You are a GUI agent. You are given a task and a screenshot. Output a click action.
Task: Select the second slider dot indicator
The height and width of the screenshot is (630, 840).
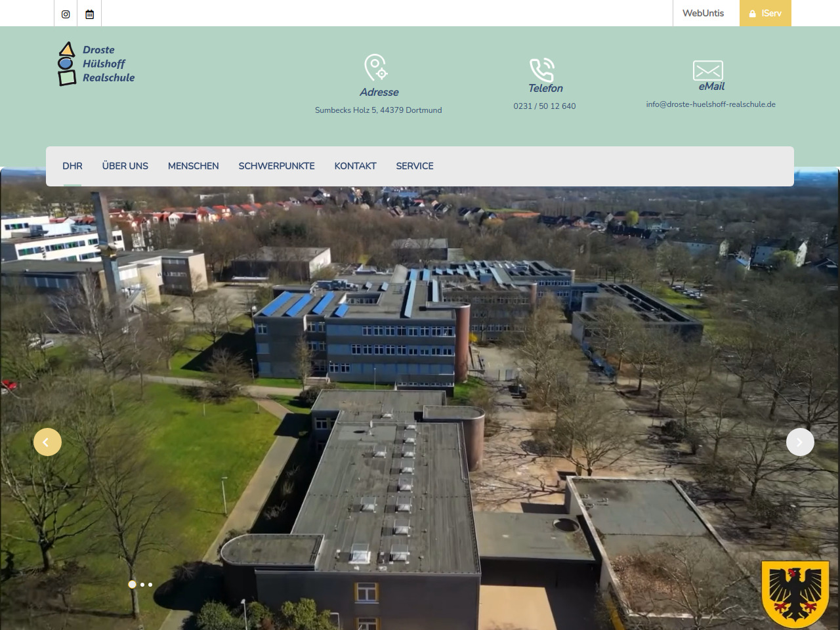pyautogui.click(x=142, y=585)
